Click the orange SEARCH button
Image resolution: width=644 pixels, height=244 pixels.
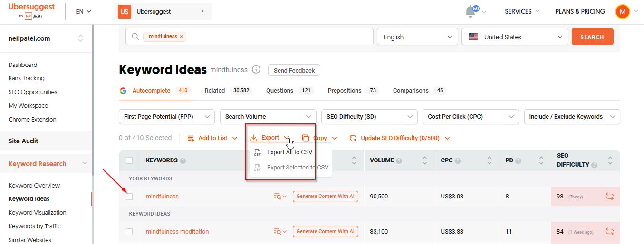point(592,37)
